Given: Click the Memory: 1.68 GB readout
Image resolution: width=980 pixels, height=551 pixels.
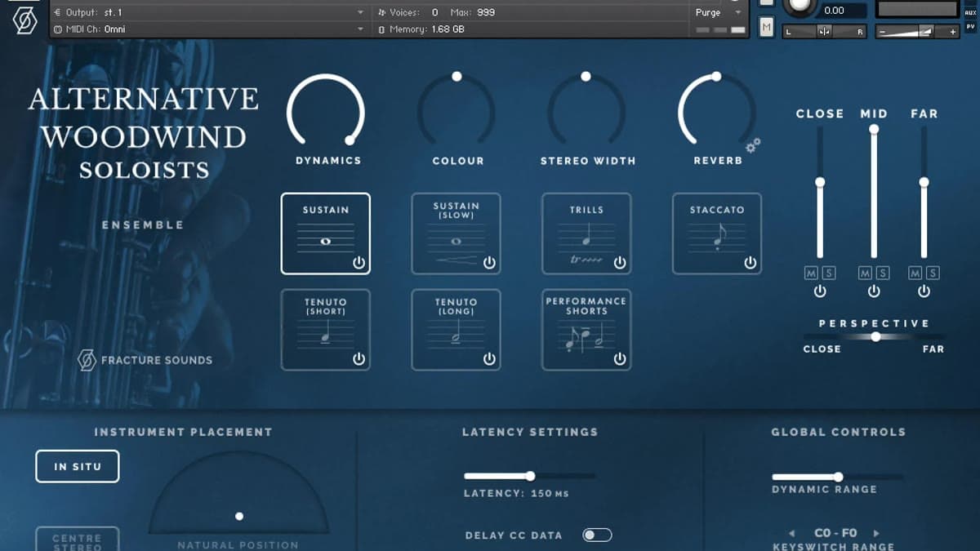Looking at the screenshot, I should click(421, 29).
